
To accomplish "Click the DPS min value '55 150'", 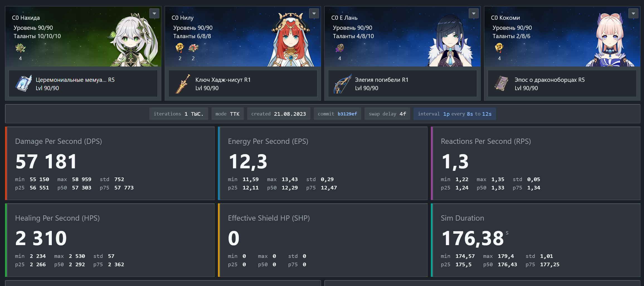I will (39, 179).
